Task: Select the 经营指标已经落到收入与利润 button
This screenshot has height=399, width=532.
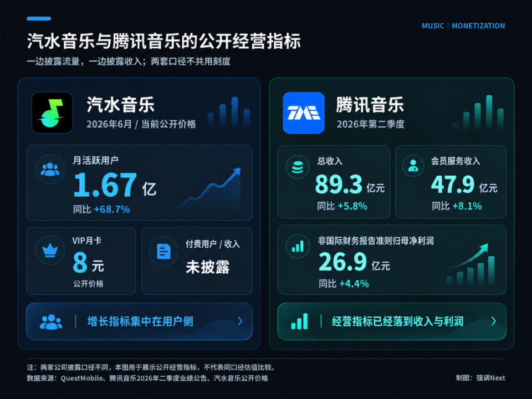Action: [392, 321]
